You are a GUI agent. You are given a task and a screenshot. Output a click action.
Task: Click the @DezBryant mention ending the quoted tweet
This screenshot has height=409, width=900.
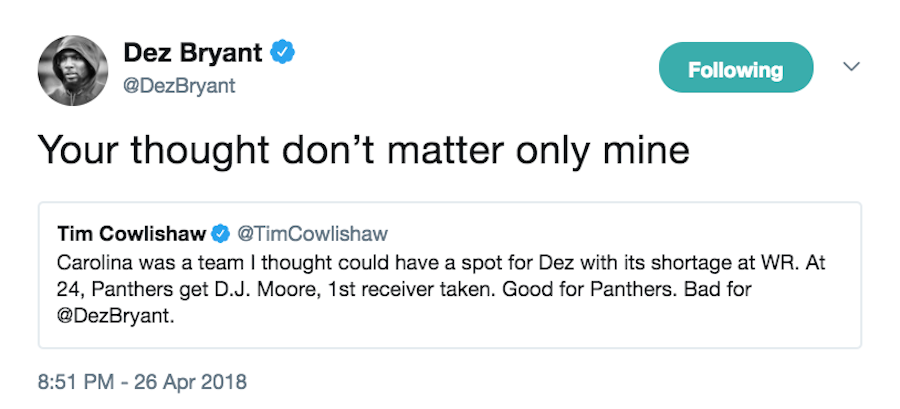click(108, 314)
